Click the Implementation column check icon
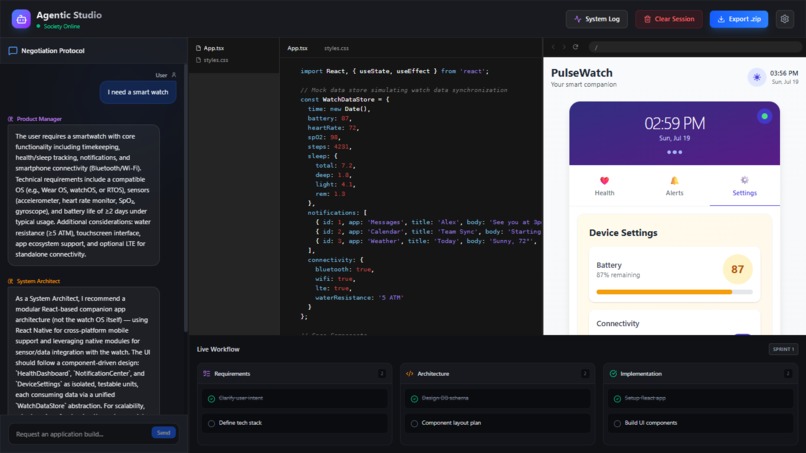 coord(613,374)
